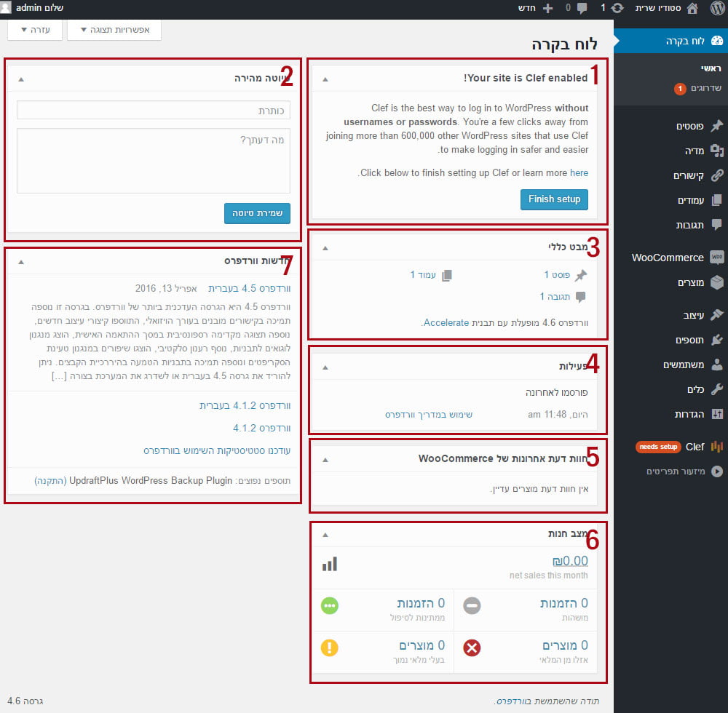Click the sales bar chart icon
728x713 pixels.
[x=330, y=564]
